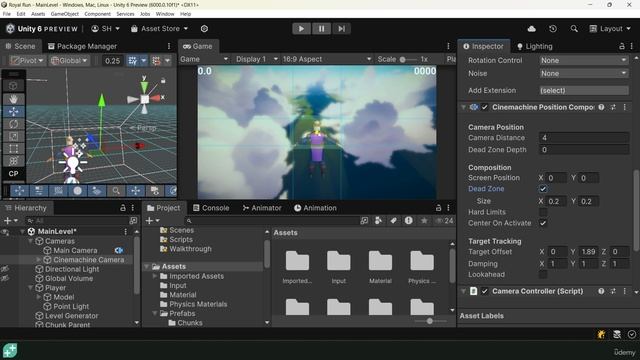Click the Pause button
Image resolution: width=640 pixels, height=360 pixels.
click(x=322, y=29)
